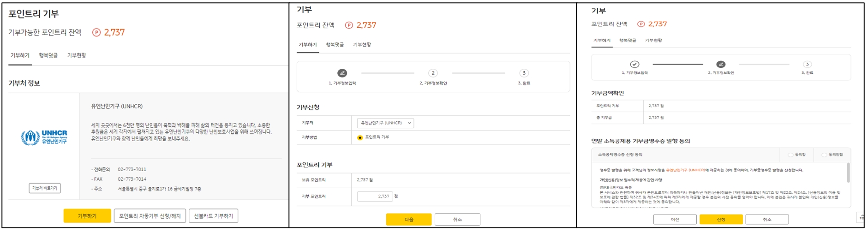The image size is (868, 232).
Task: Select the 동의함 radio option
Action: (790, 155)
